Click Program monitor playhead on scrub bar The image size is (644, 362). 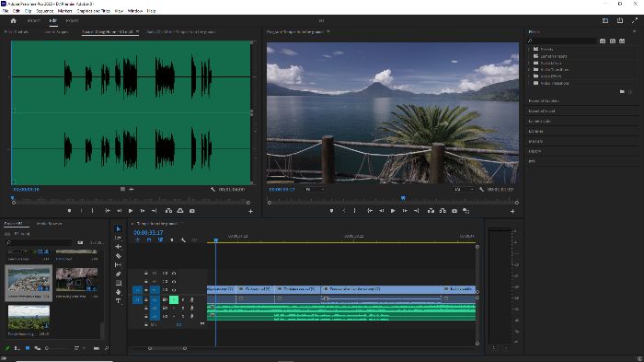[403, 198]
